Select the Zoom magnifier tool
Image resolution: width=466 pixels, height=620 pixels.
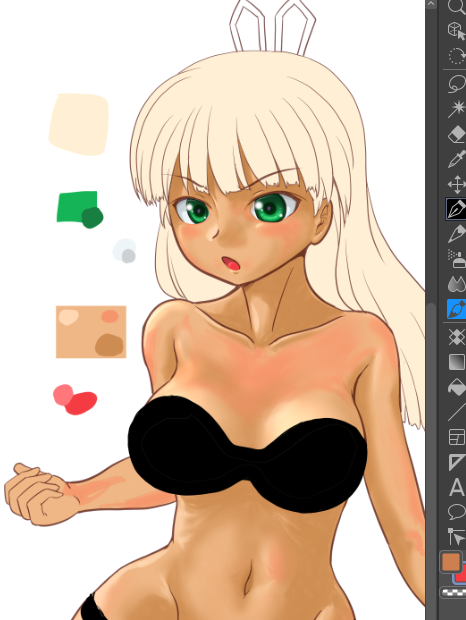point(457,7)
